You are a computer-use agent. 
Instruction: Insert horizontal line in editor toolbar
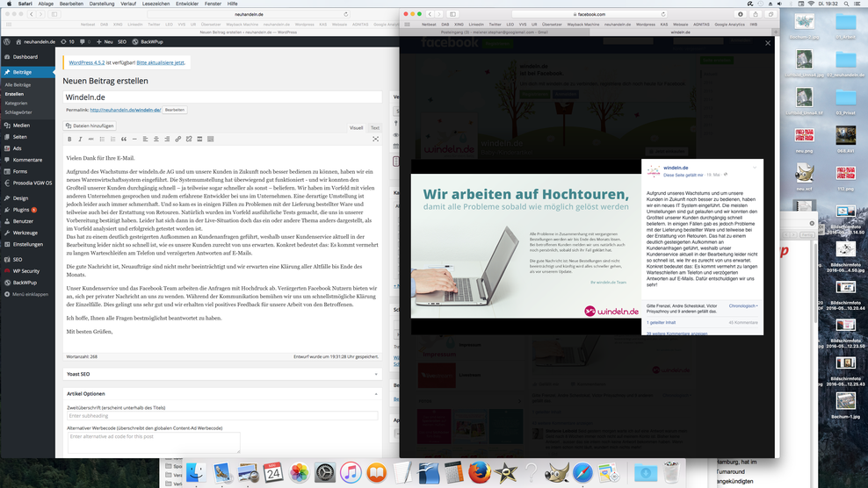pyautogui.click(x=134, y=140)
